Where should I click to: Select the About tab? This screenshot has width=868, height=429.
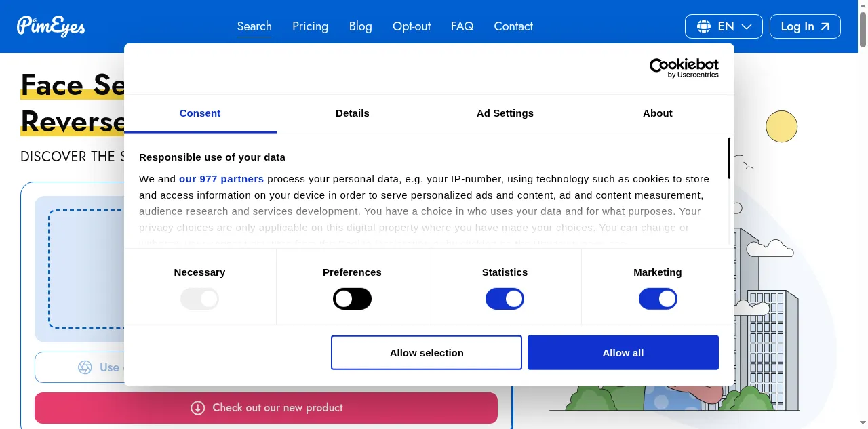[658, 113]
